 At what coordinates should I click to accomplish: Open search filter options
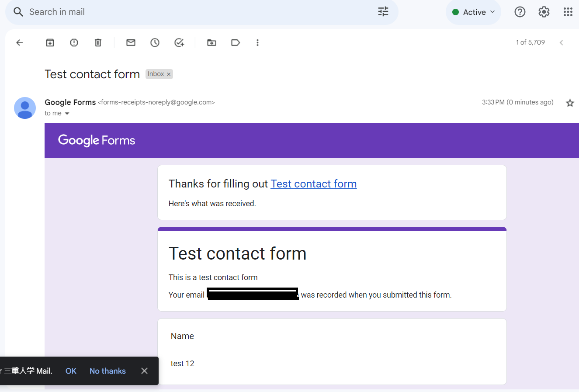[383, 12]
